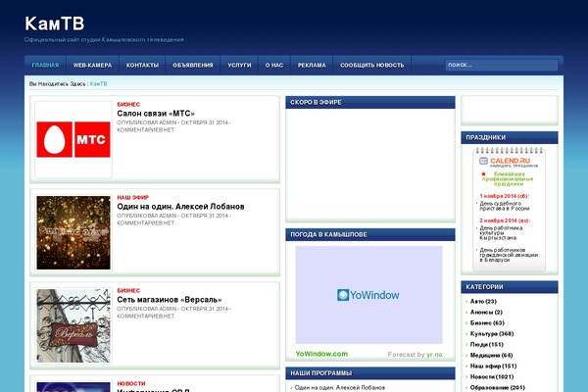Click the YoWindow weather widget logo
Viewport: 588px width, 392px height.
(x=367, y=295)
